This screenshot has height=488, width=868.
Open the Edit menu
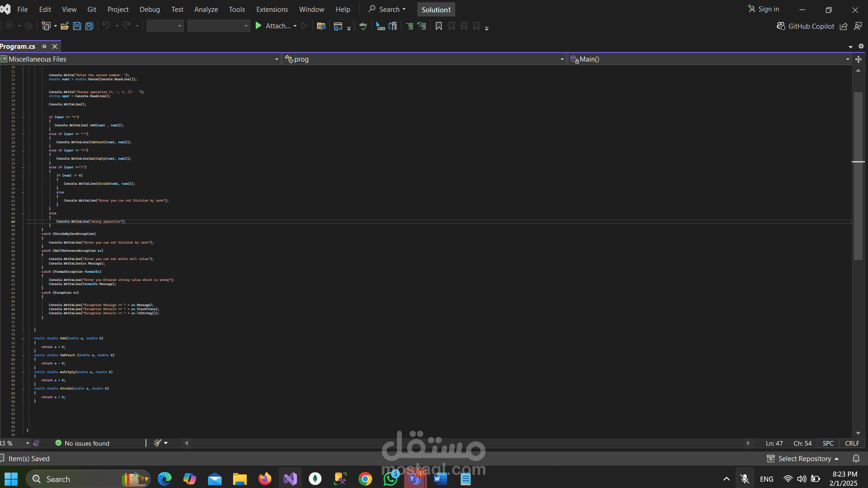pos(45,9)
